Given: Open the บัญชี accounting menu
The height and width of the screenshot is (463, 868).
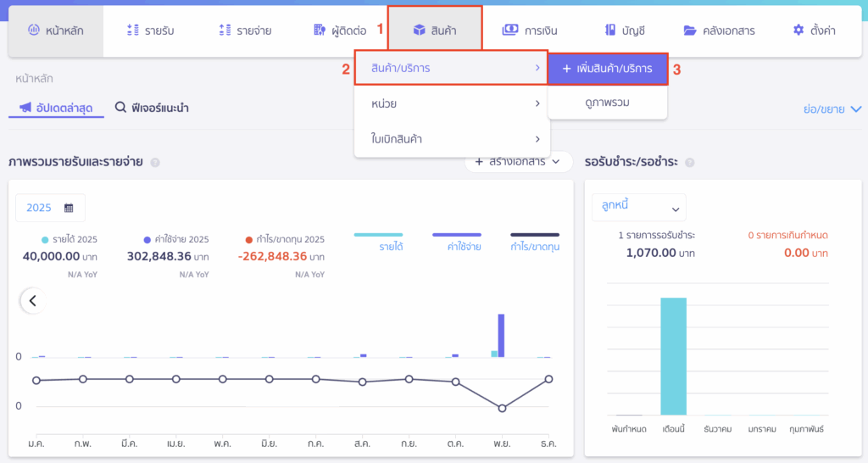Looking at the screenshot, I should tap(625, 31).
